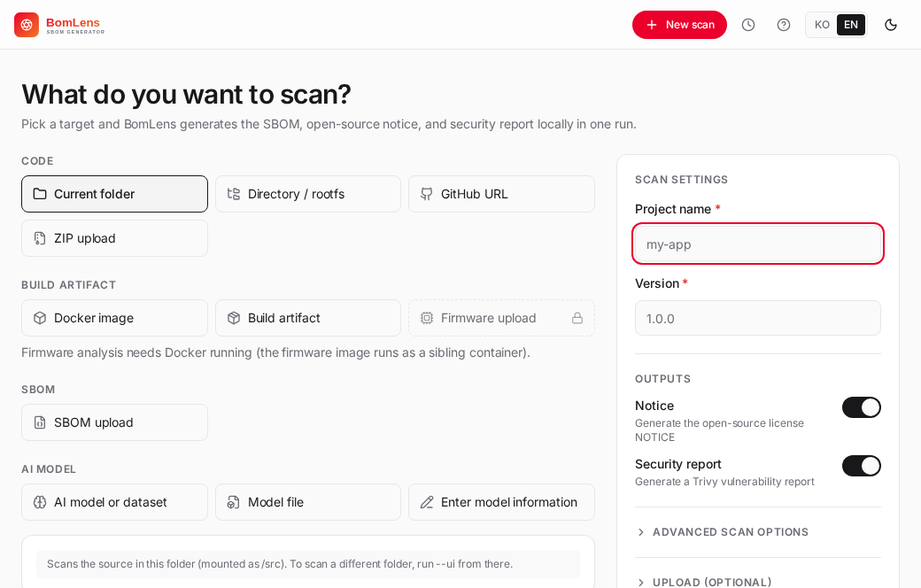Screen dimensions: 921x588
Task: Focus the Version input field
Action: point(758,318)
